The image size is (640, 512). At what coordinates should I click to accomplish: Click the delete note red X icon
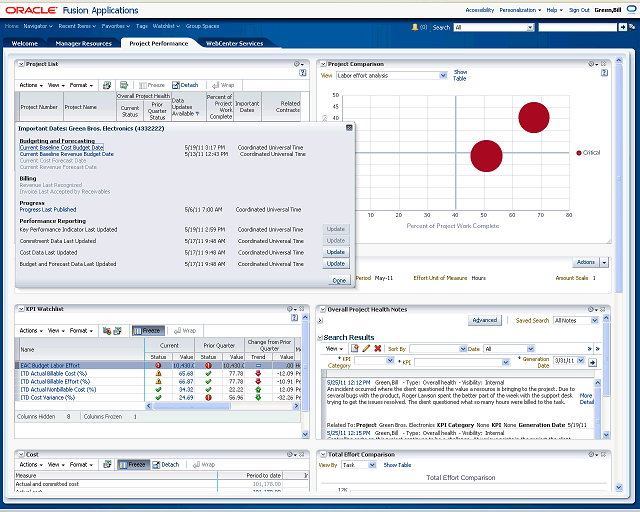[378, 348]
